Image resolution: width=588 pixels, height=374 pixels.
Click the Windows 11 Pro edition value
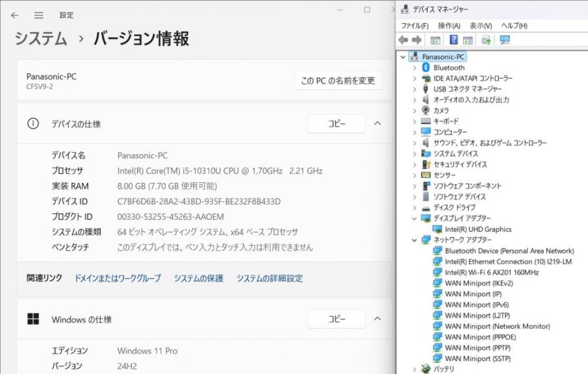click(x=148, y=350)
